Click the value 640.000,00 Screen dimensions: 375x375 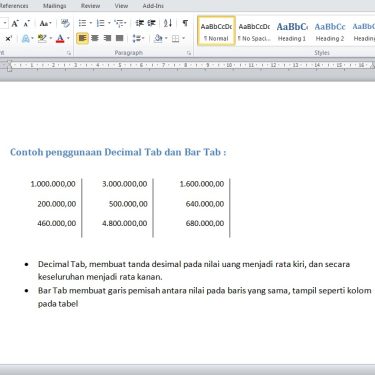coord(205,204)
